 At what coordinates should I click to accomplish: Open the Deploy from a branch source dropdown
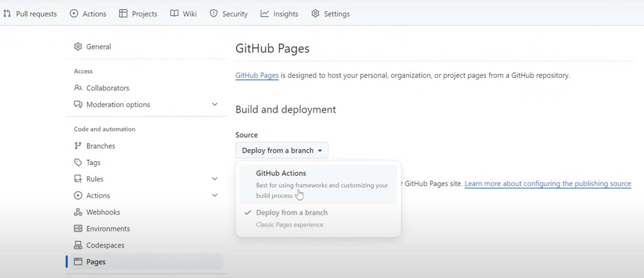click(x=282, y=150)
